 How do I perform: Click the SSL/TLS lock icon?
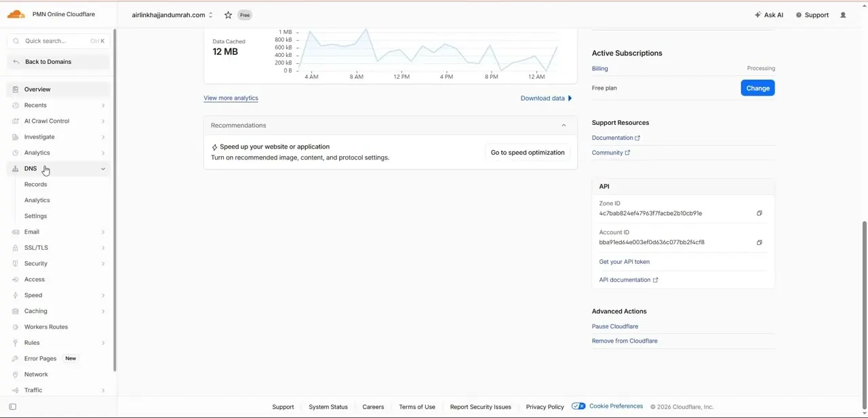pos(15,248)
